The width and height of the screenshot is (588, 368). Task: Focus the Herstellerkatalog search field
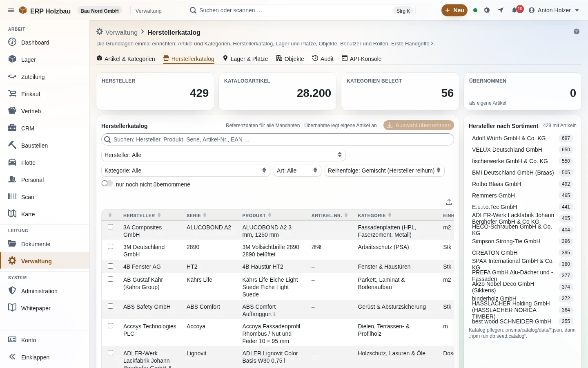coord(278,139)
